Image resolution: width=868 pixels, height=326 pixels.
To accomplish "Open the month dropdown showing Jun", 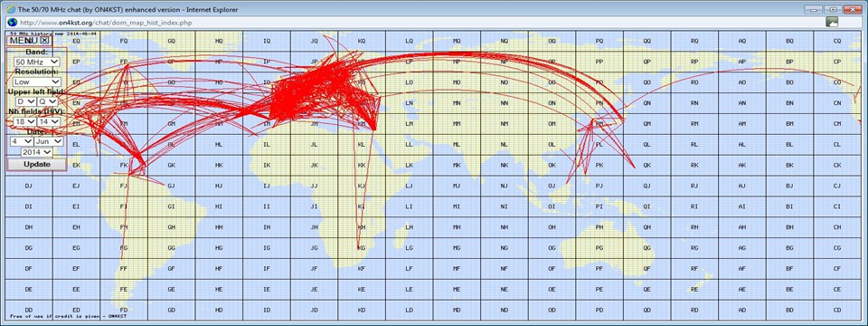I will click(x=49, y=141).
